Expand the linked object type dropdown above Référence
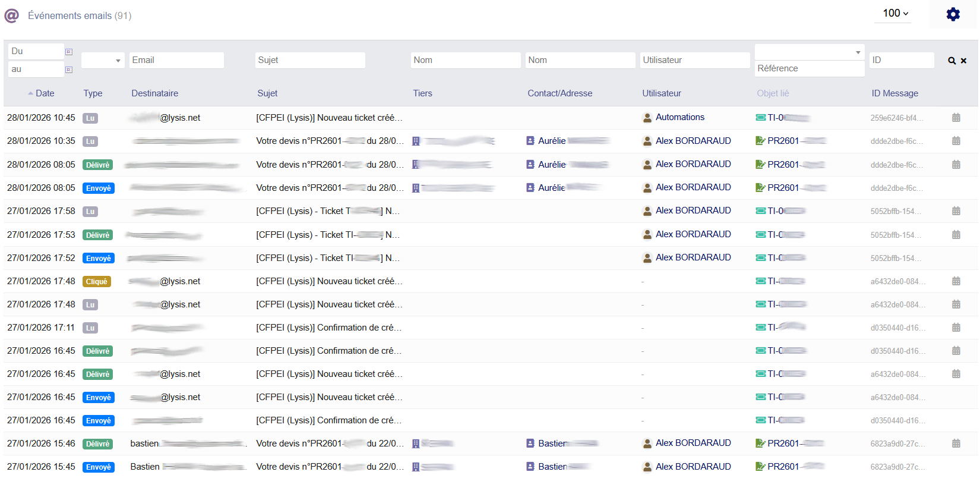The image size is (980, 478). tap(809, 52)
